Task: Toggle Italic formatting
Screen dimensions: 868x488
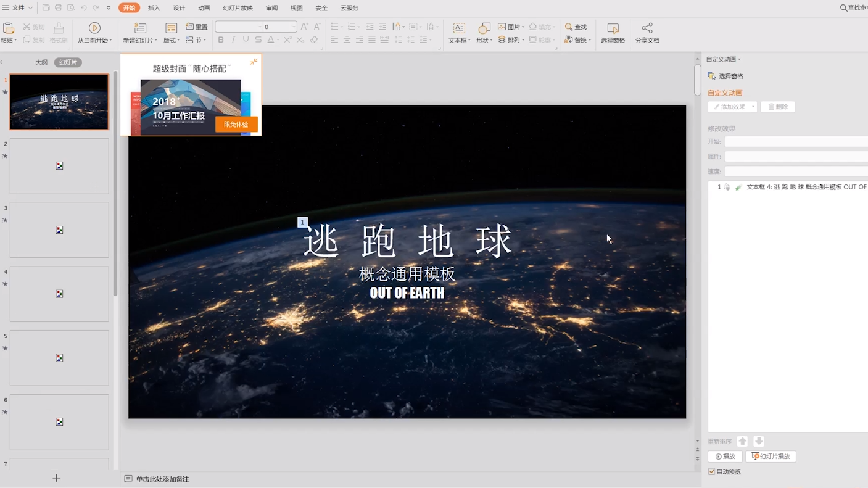Action: click(x=233, y=39)
